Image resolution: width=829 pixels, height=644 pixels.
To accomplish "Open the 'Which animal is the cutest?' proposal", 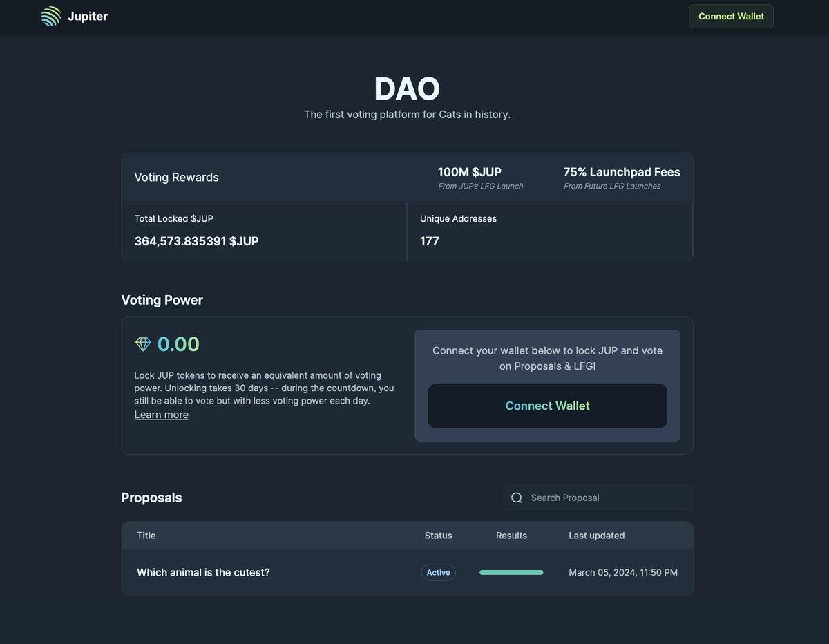I will coord(203,572).
